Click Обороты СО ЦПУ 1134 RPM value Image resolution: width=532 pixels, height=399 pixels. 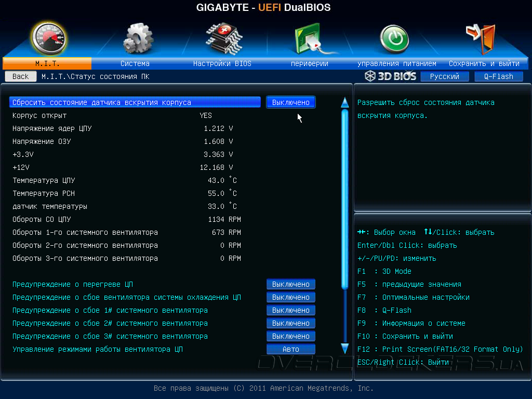(224, 219)
